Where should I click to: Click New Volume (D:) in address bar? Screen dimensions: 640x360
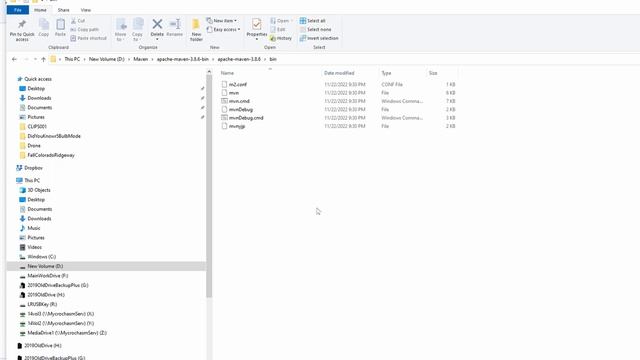point(107,59)
